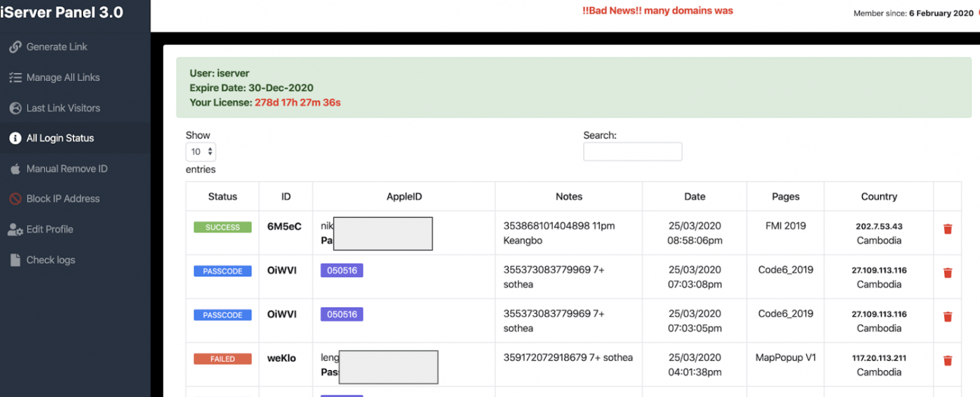The image size is (980, 397).
Task: Click the Country column header
Action: pos(878,197)
